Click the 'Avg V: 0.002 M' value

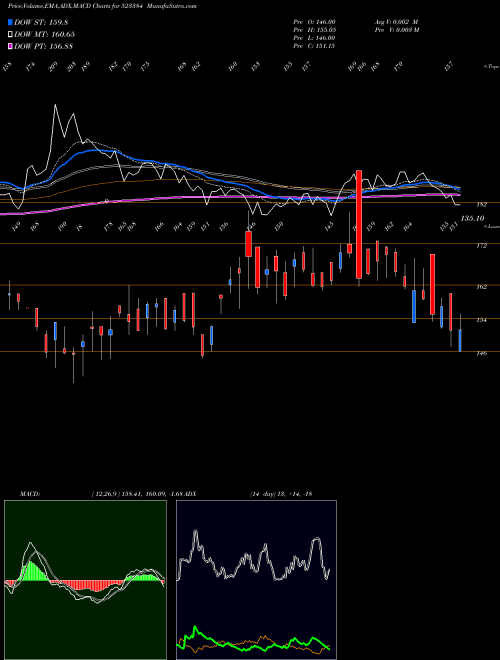[396, 22]
